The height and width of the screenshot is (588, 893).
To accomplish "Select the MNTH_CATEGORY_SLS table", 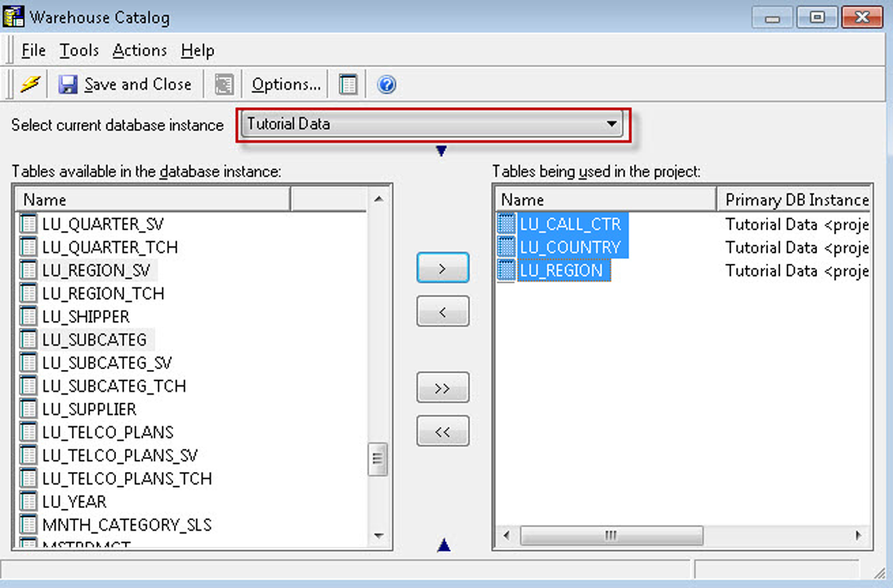I will (127, 525).
